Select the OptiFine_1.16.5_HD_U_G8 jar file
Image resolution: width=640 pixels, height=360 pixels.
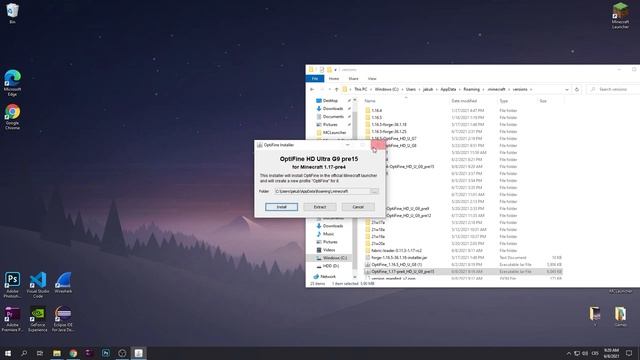click(x=396, y=264)
